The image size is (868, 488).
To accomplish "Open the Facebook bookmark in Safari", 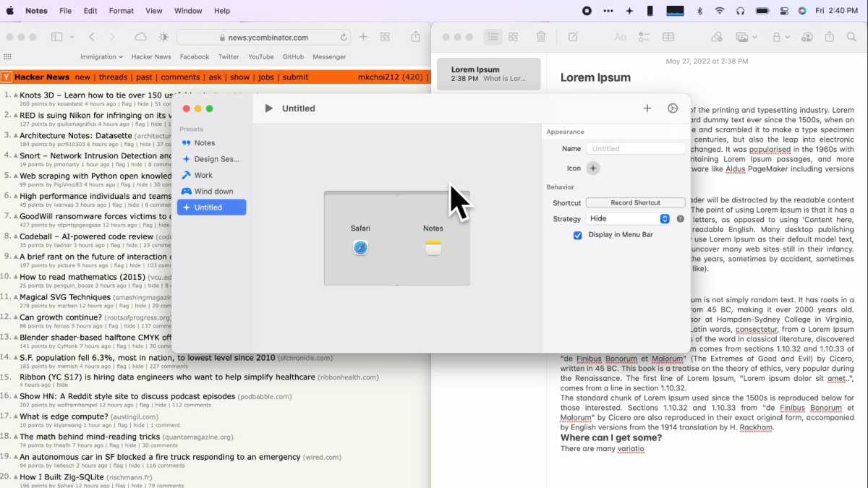I will [195, 57].
